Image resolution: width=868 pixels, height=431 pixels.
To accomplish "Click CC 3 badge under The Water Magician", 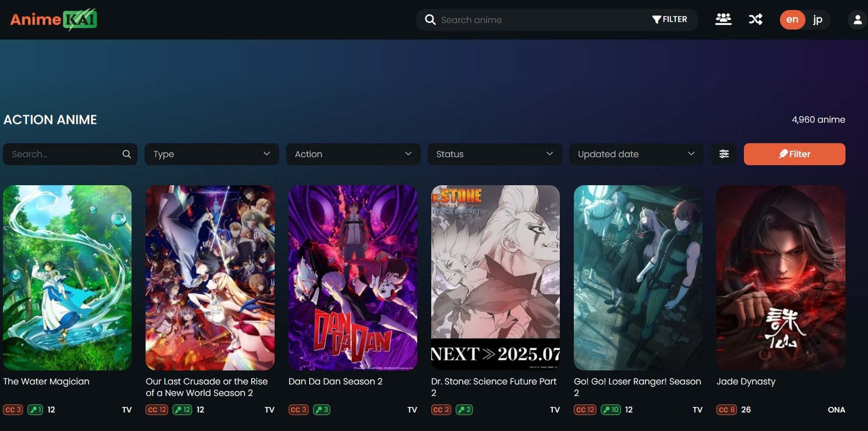I will click(13, 410).
